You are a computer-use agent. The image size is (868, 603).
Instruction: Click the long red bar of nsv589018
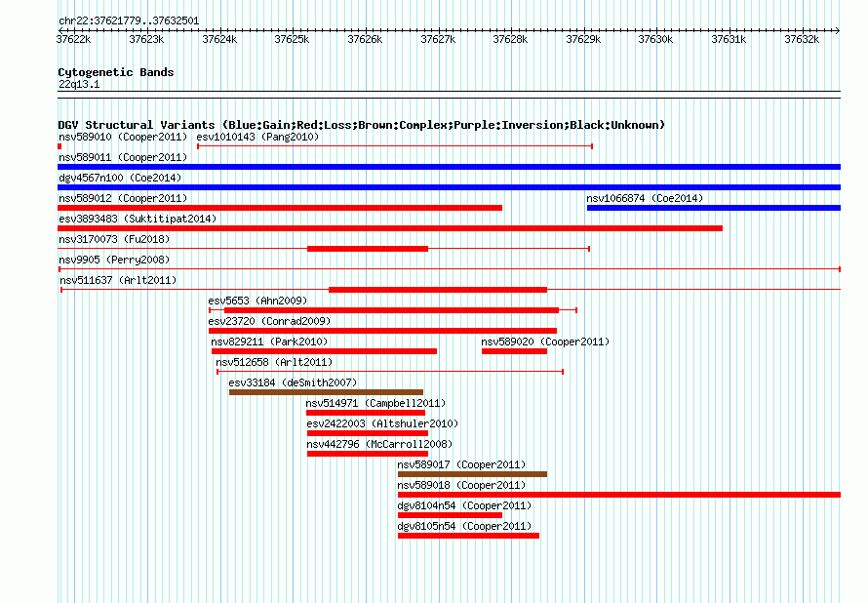619,495
